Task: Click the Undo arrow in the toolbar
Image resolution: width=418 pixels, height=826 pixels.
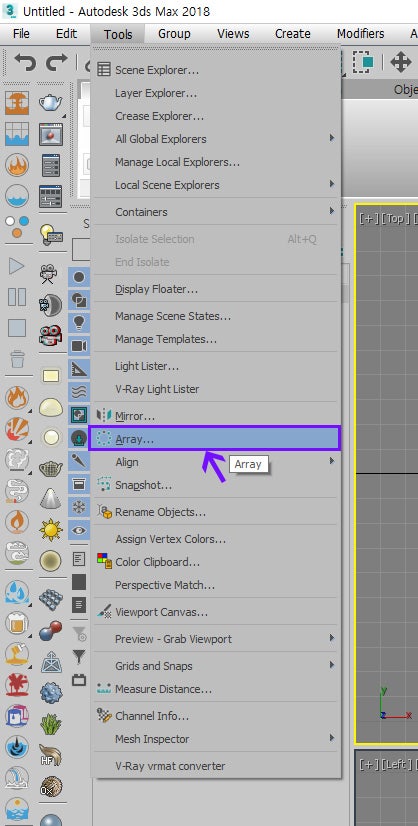Action: 25,62
